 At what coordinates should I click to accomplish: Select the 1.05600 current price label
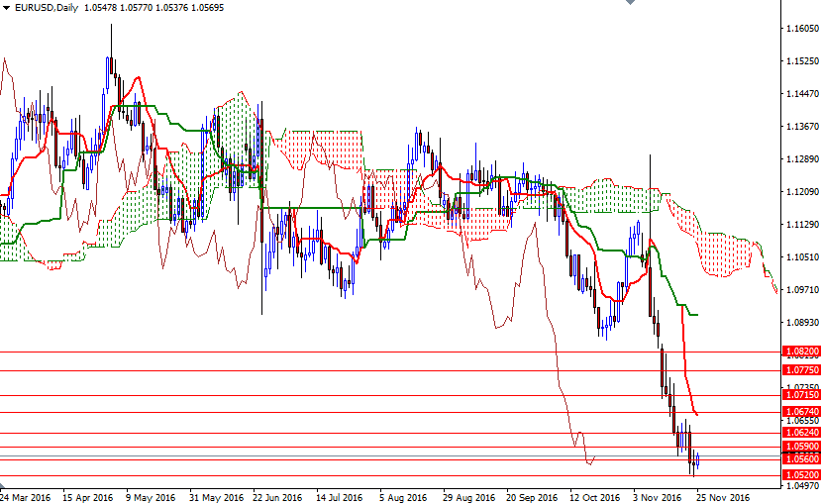click(x=800, y=459)
